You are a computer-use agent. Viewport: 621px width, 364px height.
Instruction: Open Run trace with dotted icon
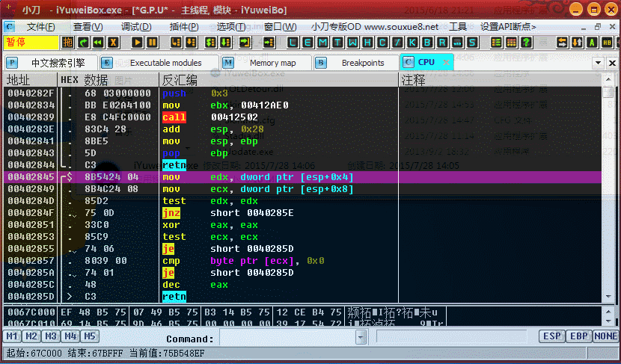(457, 43)
